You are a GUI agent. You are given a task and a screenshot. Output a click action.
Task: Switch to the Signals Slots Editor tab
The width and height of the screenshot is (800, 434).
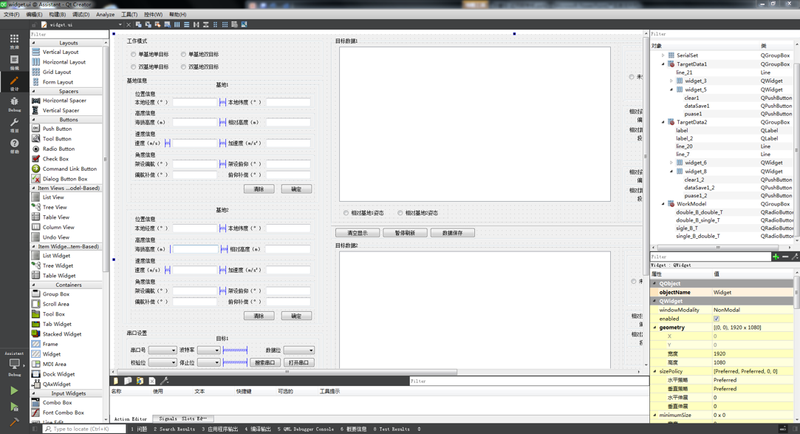pos(183,419)
